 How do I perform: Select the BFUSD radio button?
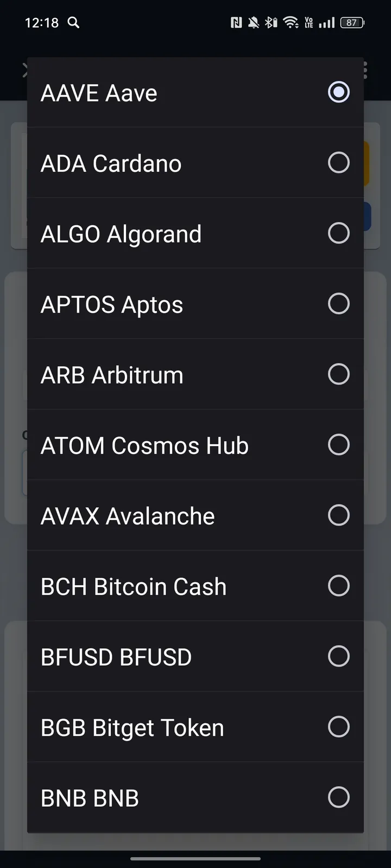coord(338,656)
